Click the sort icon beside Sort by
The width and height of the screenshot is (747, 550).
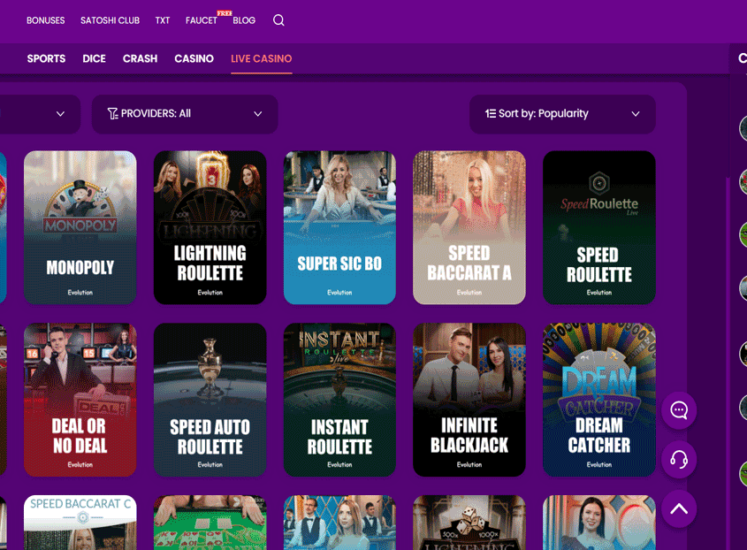(490, 114)
